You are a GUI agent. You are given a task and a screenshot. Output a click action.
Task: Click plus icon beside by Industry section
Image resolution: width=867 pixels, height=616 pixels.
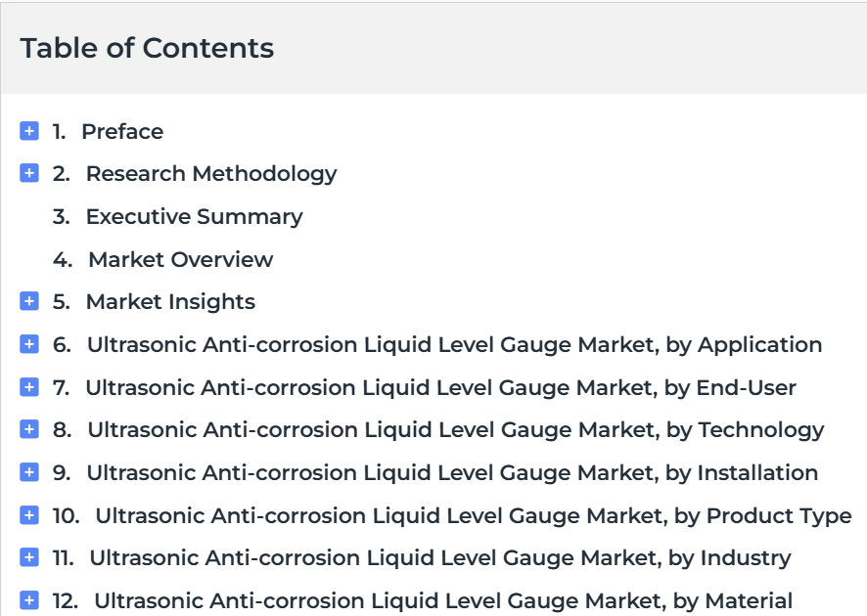(x=29, y=557)
